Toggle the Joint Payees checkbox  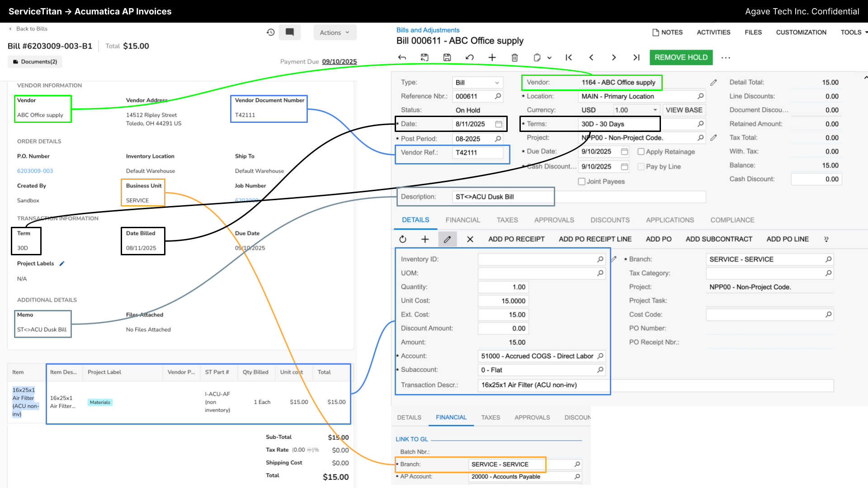[582, 182]
